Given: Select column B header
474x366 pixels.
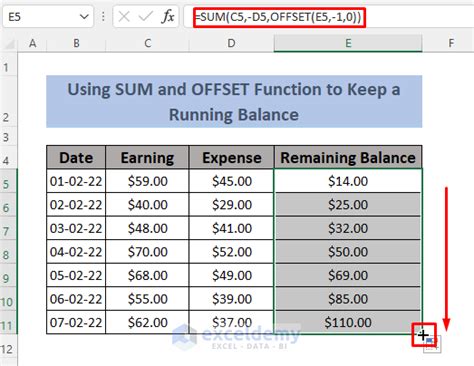Looking at the screenshot, I should pos(76,43).
